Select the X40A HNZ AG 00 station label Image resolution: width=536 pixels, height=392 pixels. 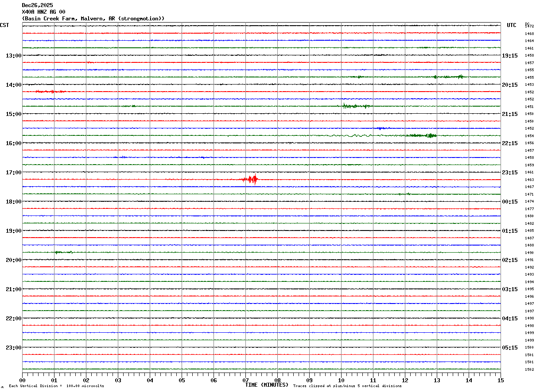[x=43, y=12]
